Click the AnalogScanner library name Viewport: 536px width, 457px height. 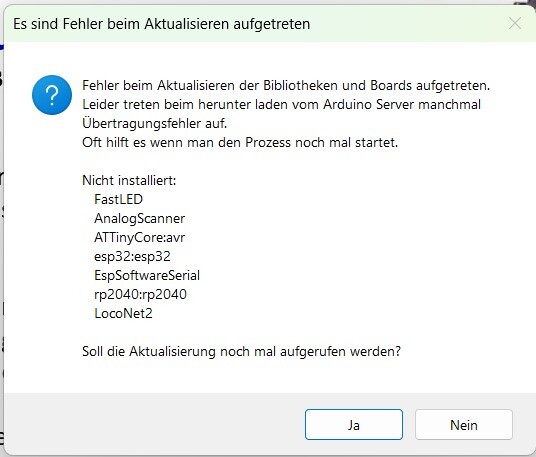(139, 218)
